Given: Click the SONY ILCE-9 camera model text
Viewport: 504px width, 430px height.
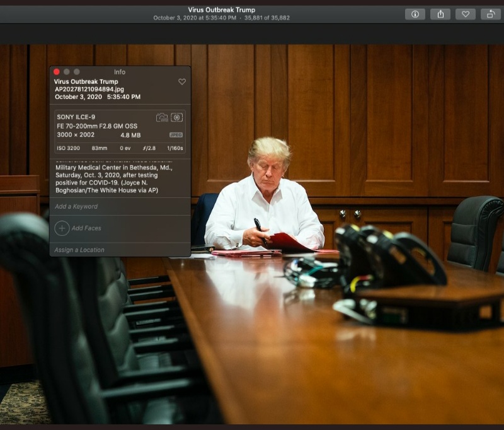Looking at the screenshot, I should (x=76, y=117).
